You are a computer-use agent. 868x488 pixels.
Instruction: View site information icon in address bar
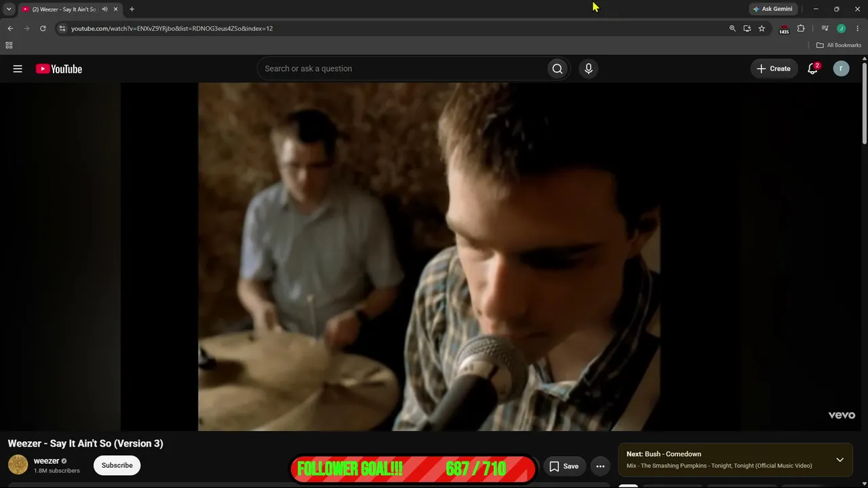pyautogui.click(x=62, y=28)
